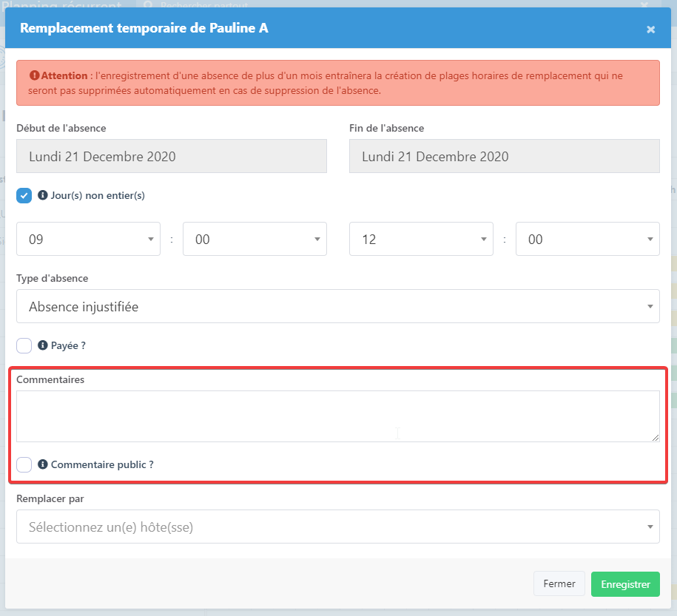Viewport: 677px width, 616px height.
Task: Click the info icon beside "Commentaire public ?"
Action: click(x=43, y=464)
